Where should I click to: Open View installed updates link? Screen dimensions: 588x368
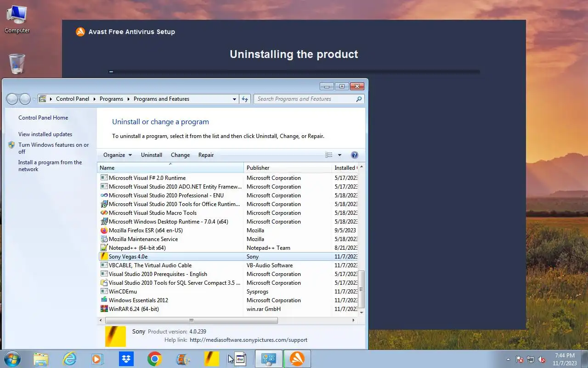(x=45, y=134)
